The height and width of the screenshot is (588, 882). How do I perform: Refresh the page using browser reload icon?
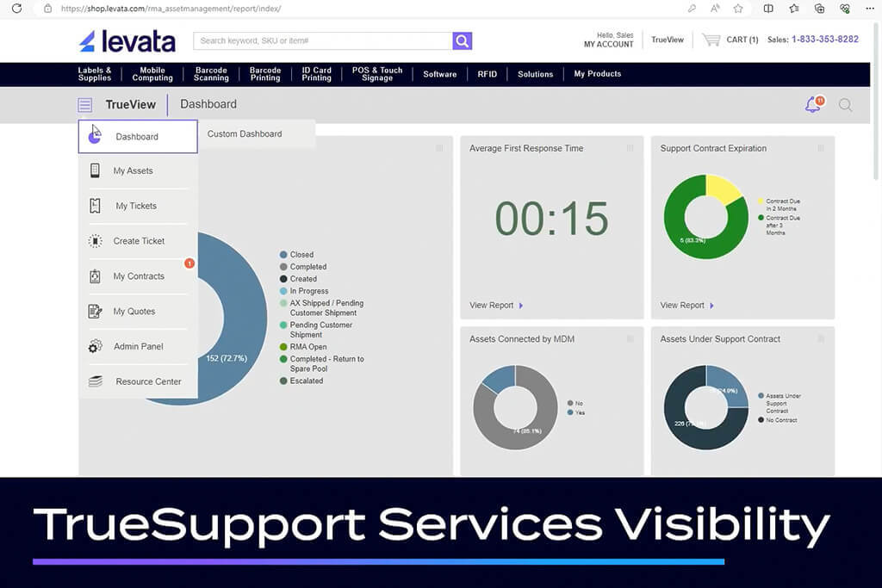pyautogui.click(x=16, y=9)
